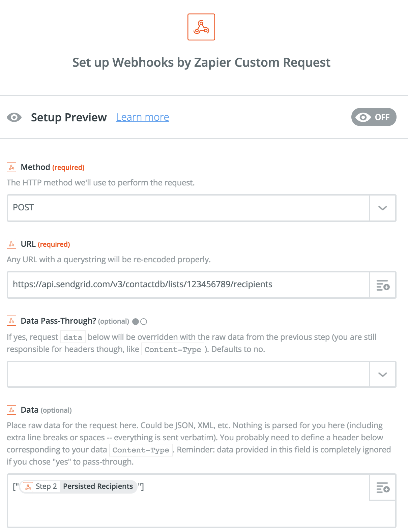Click the large Webhooks logo icon at top
The height and width of the screenshot is (532, 408).
[x=201, y=27]
